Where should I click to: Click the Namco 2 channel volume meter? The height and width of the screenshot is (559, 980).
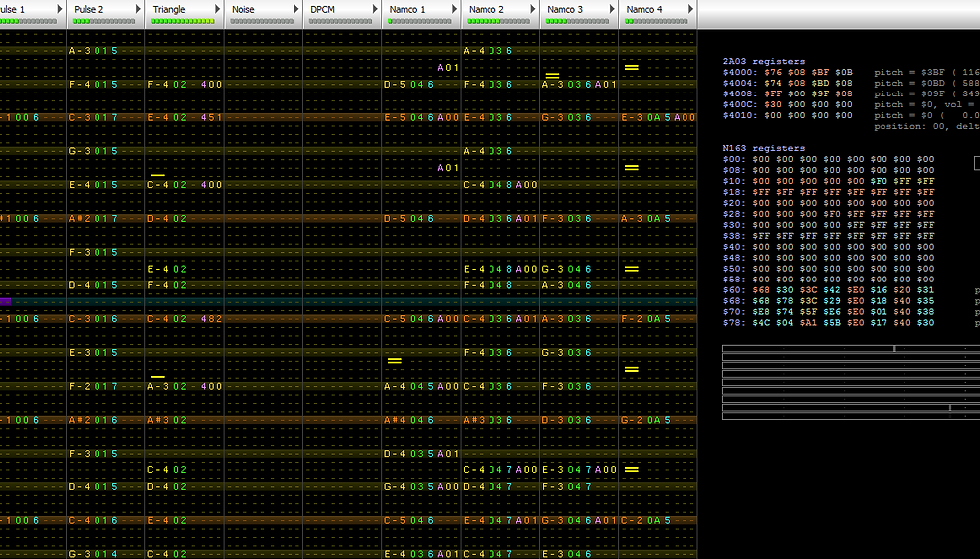click(498, 21)
